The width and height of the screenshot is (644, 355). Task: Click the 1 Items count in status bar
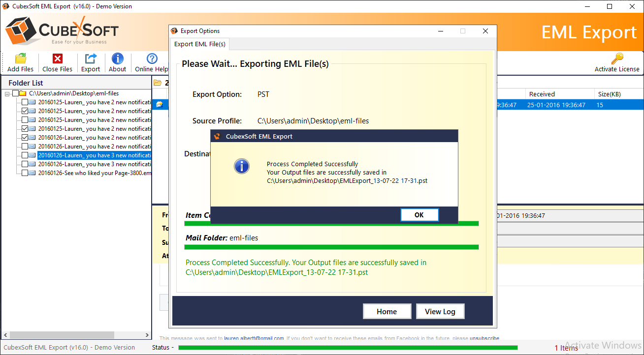(566, 348)
